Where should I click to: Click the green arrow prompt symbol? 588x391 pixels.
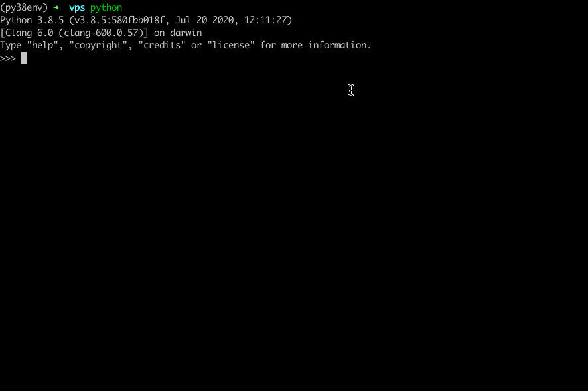pyautogui.click(x=56, y=7)
